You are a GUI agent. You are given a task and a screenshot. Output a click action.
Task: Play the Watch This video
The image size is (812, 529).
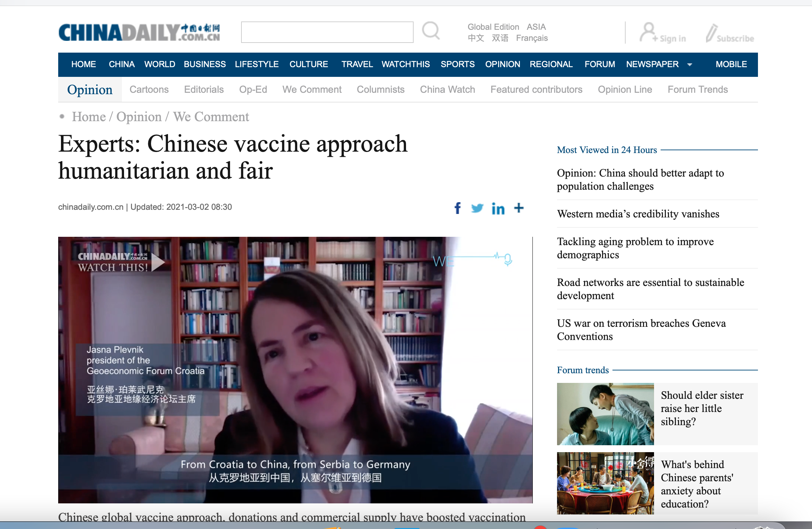(x=158, y=262)
